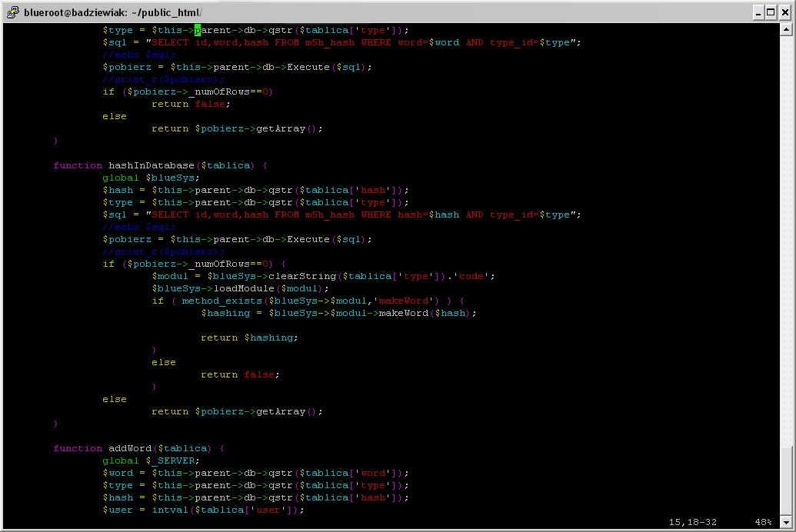The height and width of the screenshot is (532, 796).
Task: Open the PuTTY system menu icon
Action: 13,12
